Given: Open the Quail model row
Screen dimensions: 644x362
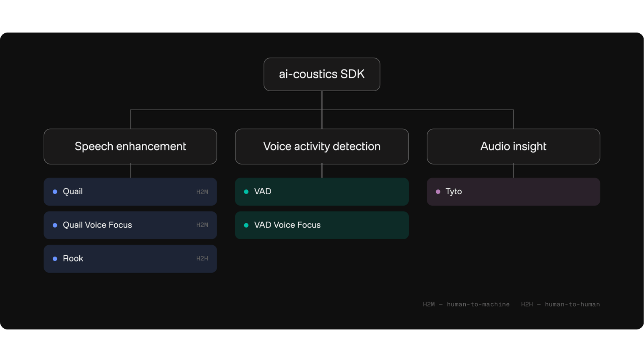Looking at the screenshot, I should pos(130,192).
